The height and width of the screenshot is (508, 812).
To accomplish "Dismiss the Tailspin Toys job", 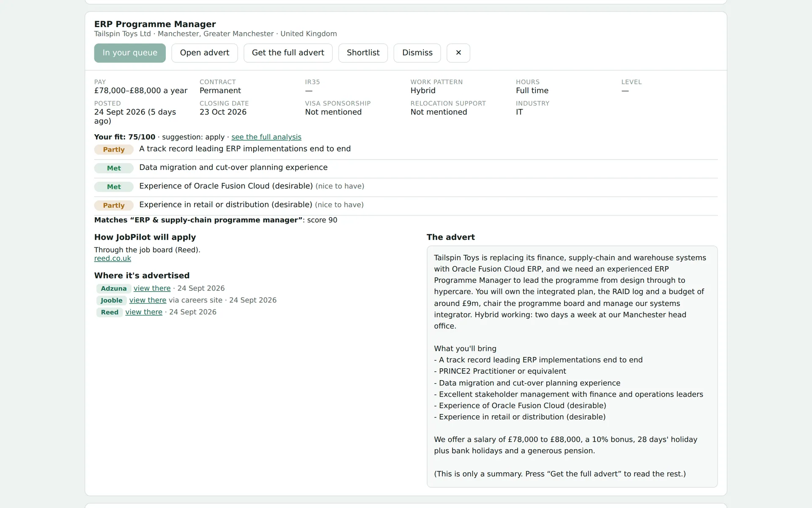I will tap(417, 53).
